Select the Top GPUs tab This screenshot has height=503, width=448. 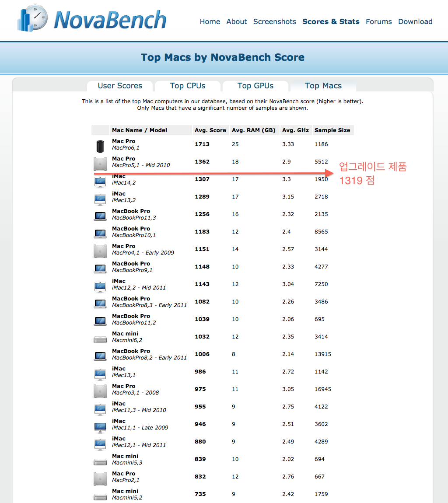(255, 86)
